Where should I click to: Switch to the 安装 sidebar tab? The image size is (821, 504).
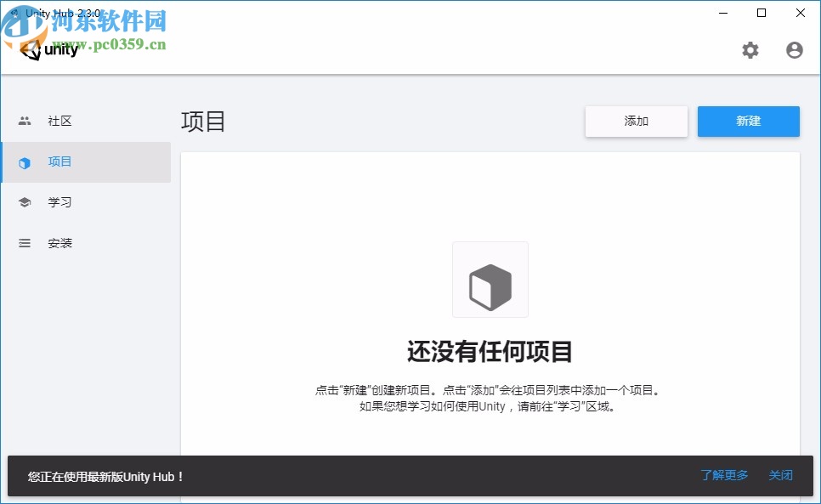(87, 243)
